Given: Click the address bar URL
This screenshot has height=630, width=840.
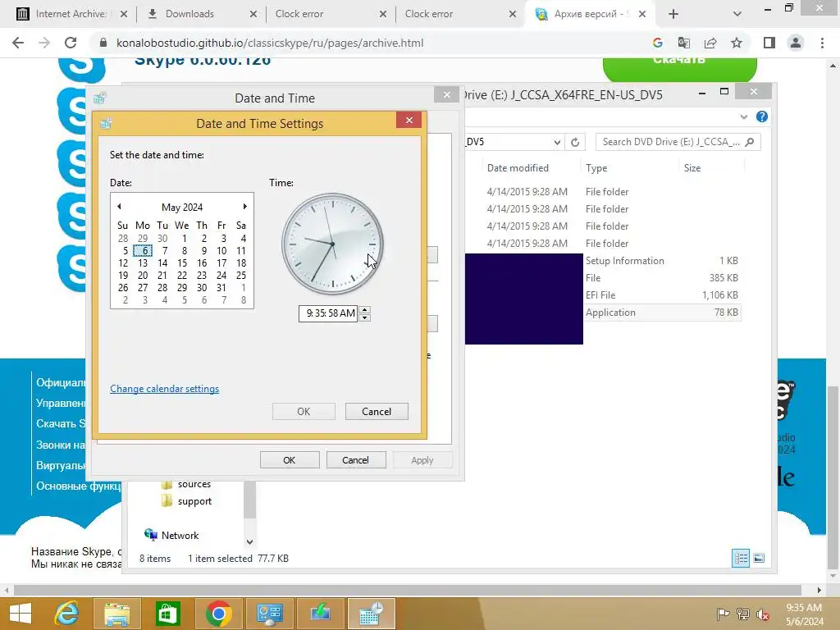Looking at the screenshot, I should tap(270, 43).
